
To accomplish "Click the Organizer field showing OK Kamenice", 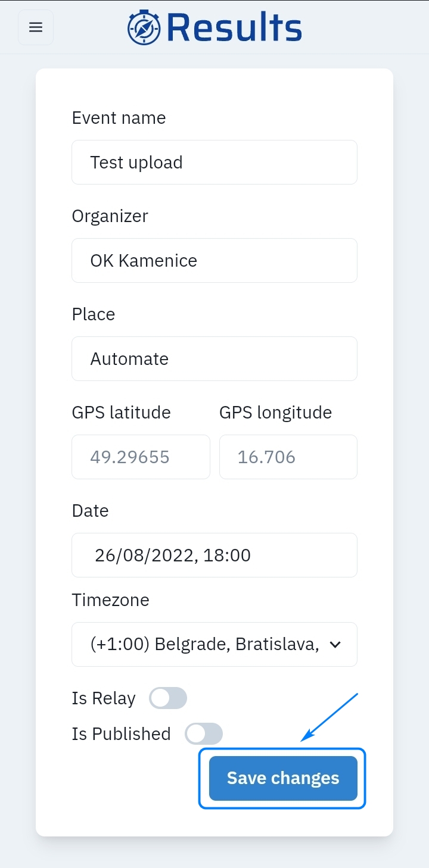I will pos(214,260).
